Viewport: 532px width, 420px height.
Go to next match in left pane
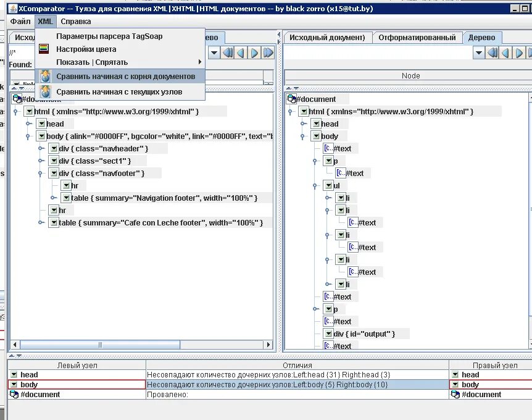click(x=254, y=52)
